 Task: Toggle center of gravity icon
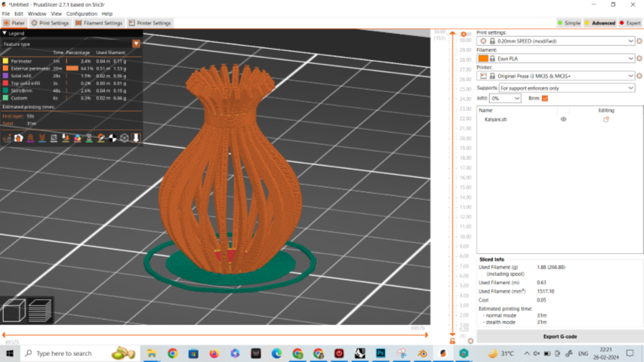112,138
